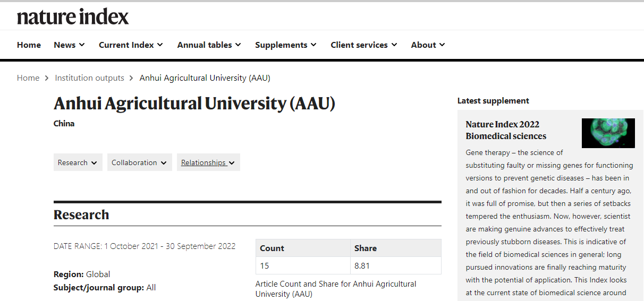Open Institution outputs breadcrumb link
The height and width of the screenshot is (301, 644).
click(89, 78)
